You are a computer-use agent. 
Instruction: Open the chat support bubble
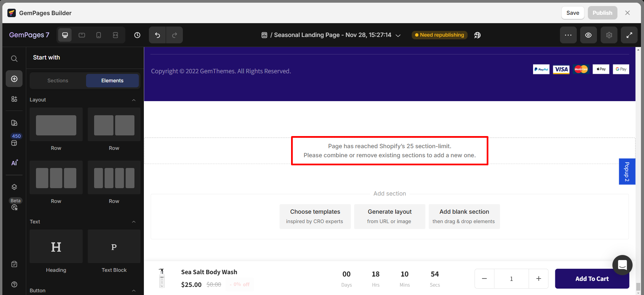coord(622,265)
